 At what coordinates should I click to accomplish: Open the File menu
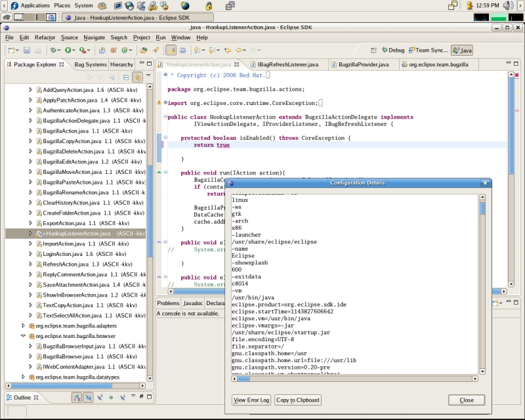(9, 37)
